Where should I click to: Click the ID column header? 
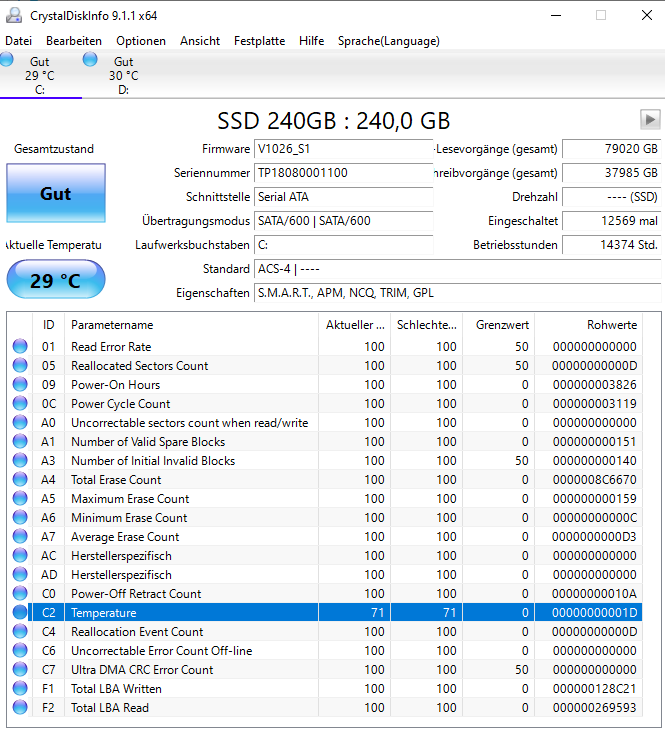49,325
